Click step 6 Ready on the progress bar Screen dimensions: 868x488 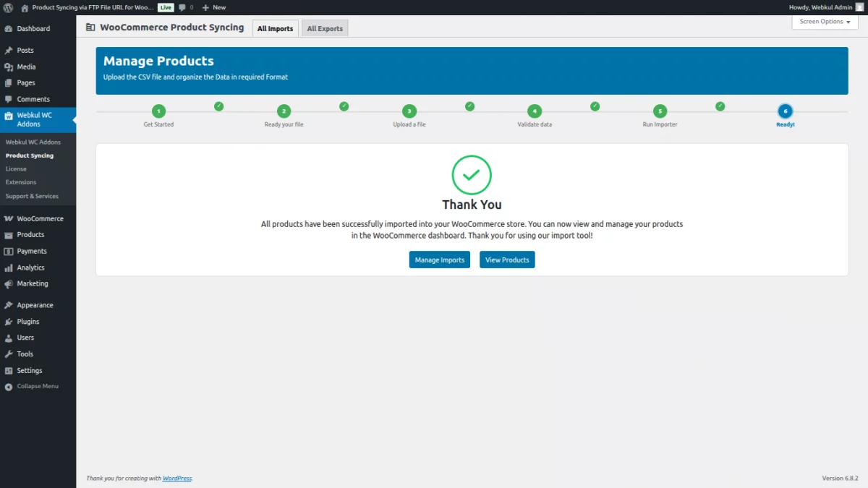click(786, 111)
